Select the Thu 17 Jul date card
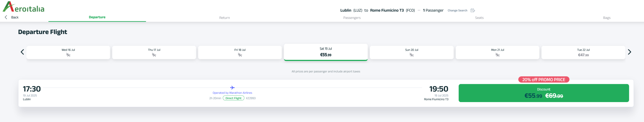This screenshot has height=122, width=644. (154, 52)
